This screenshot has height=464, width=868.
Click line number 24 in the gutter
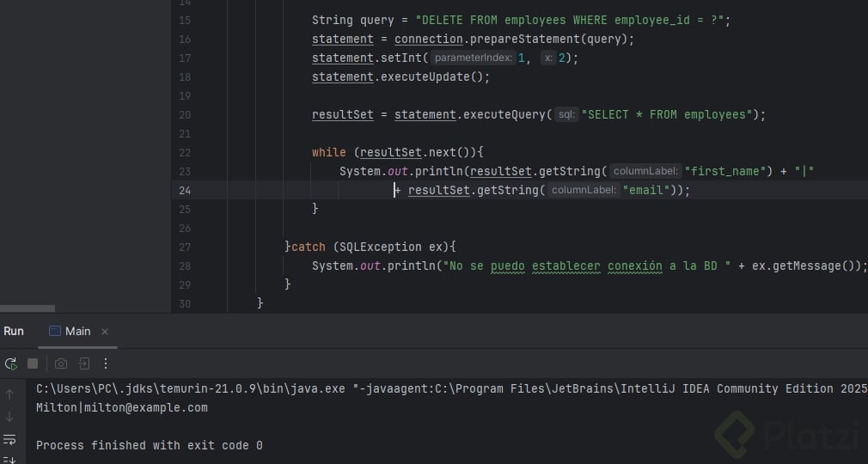[x=185, y=190]
